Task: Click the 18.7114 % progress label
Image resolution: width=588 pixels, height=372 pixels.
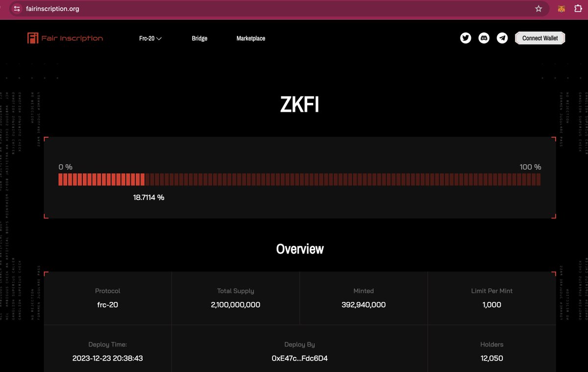Action: click(148, 198)
